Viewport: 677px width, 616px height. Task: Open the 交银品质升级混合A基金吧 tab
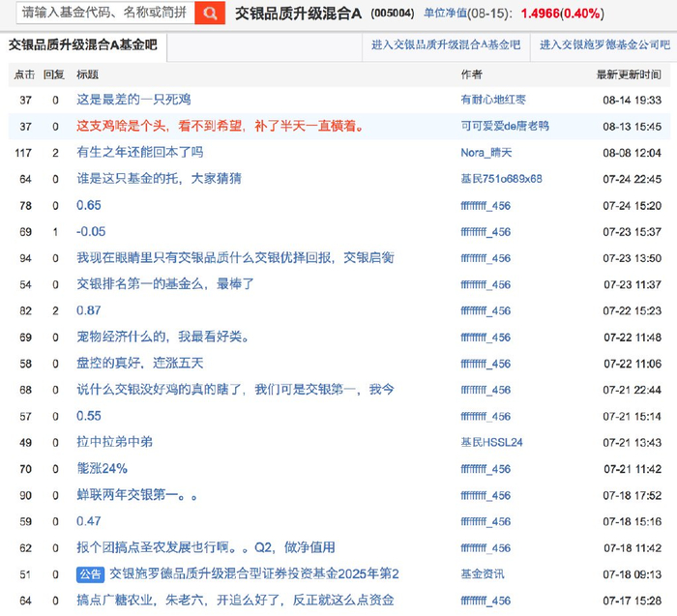coord(83,45)
